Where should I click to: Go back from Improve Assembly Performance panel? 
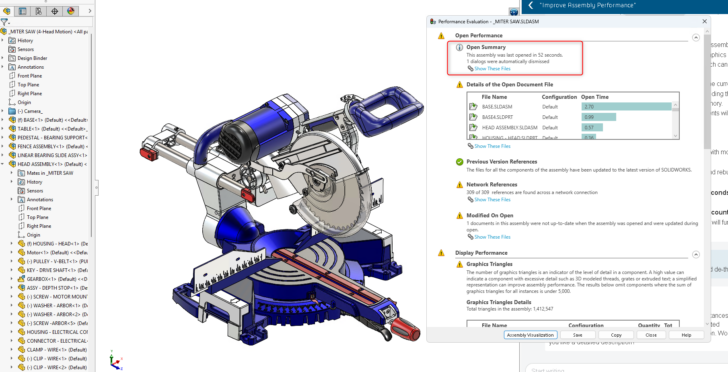(x=531, y=5)
